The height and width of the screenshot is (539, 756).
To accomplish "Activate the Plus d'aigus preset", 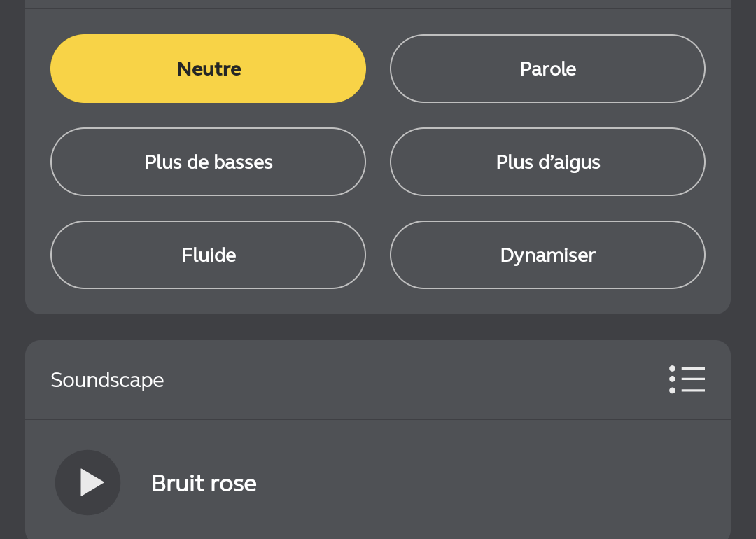I will [547, 162].
